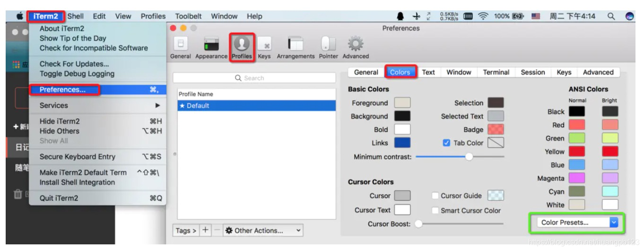Click the minus button to remove profile

pos(217,231)
